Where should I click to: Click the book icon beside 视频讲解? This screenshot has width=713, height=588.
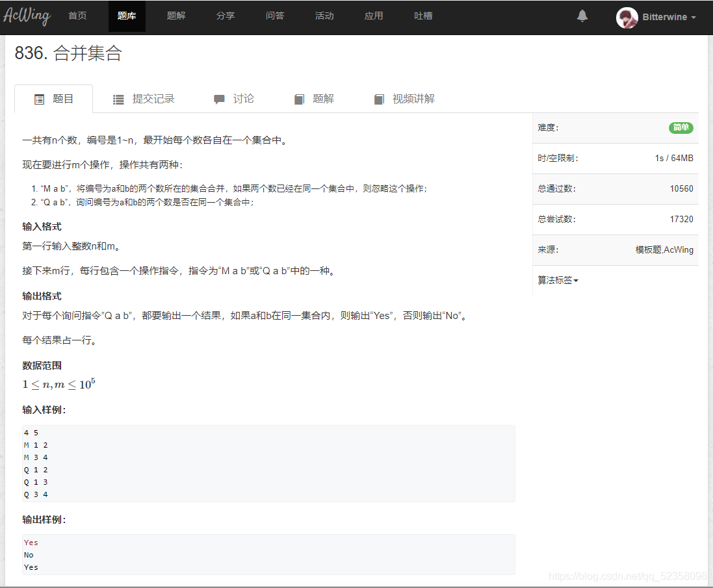tap(379, 99)
